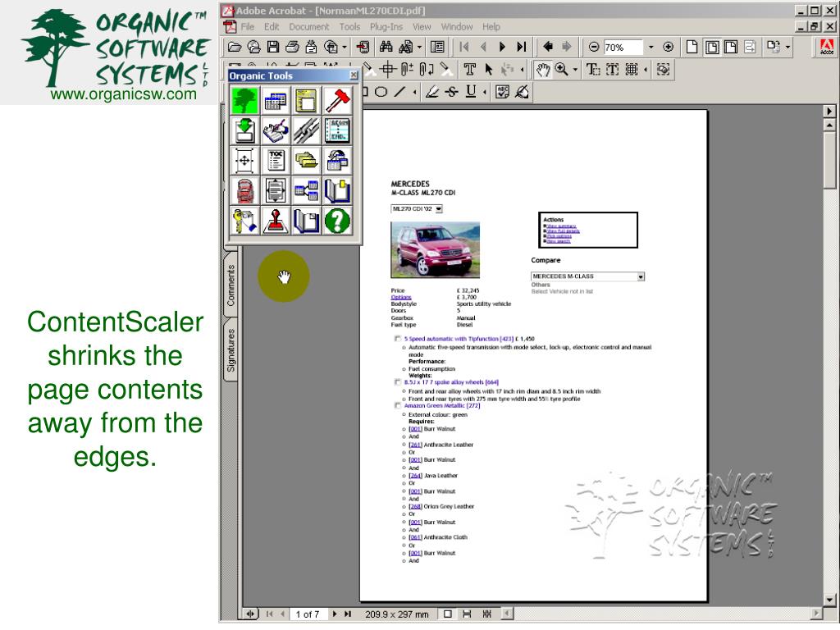This screenshot has height=630, width=840.
Task: Click the TOC document icon in Organic Tools
Action: (276, 160)
